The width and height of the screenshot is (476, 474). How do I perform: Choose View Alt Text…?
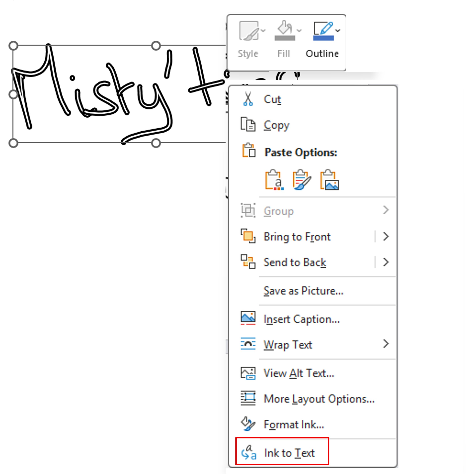[313, 373]
